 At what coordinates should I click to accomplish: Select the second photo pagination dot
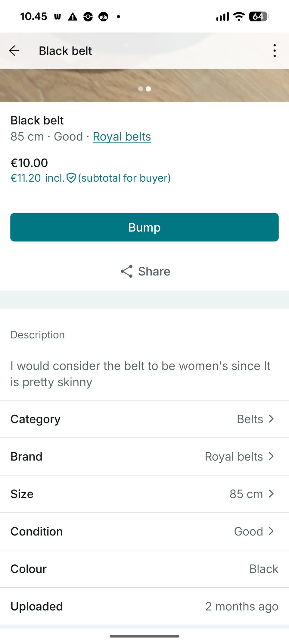[x=148, y=89]
